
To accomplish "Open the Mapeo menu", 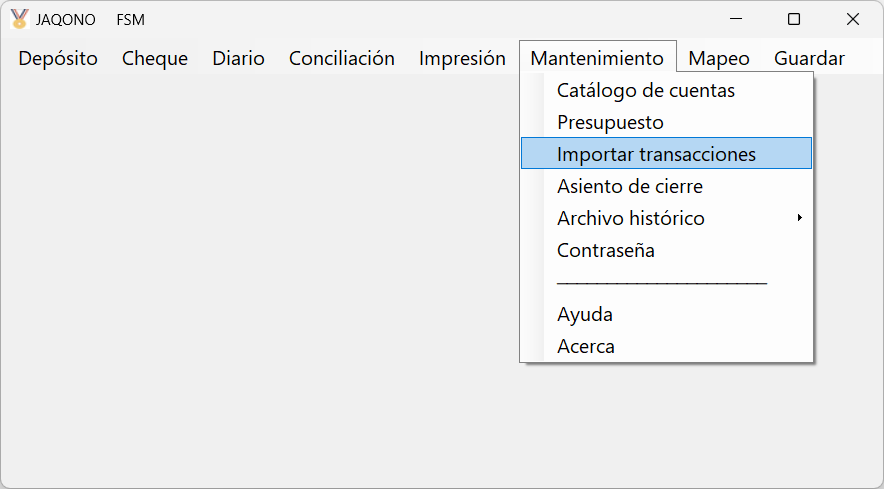I will 718,59.
